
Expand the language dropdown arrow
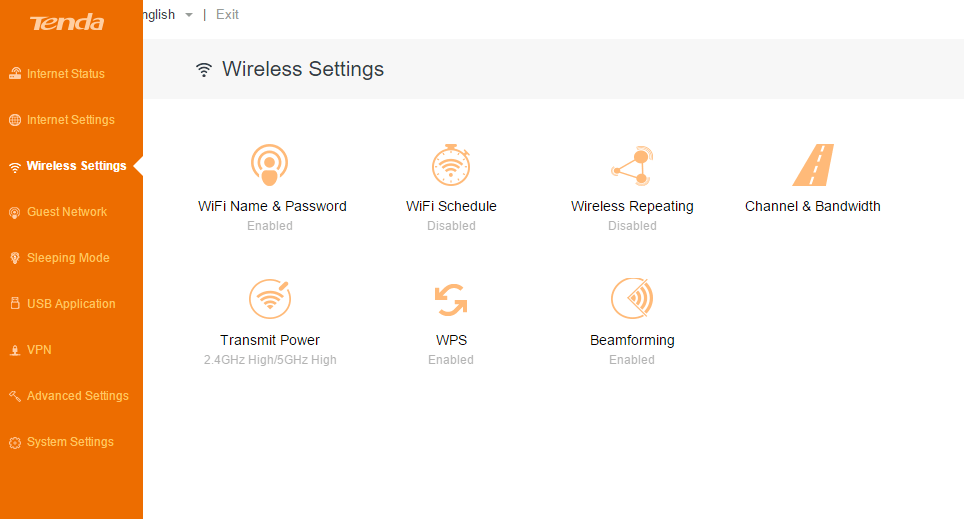pyautogui.click(x=188, y=15)
